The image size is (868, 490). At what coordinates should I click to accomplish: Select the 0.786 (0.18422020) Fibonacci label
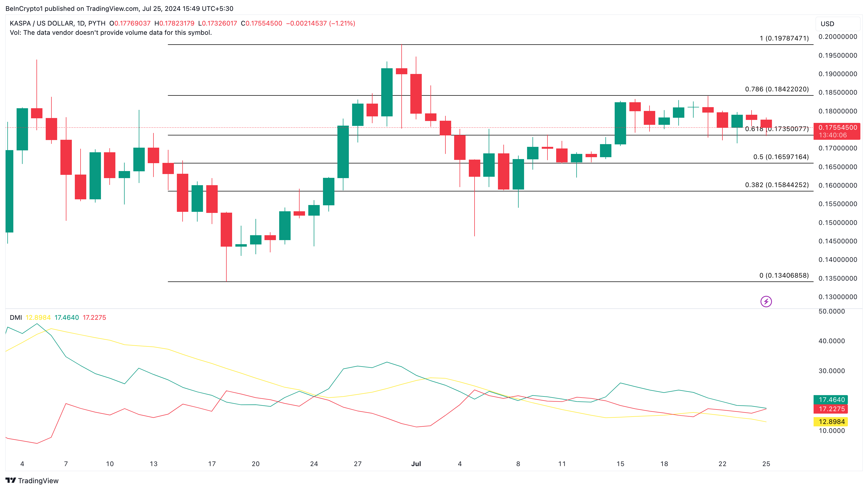coord(777,89)
